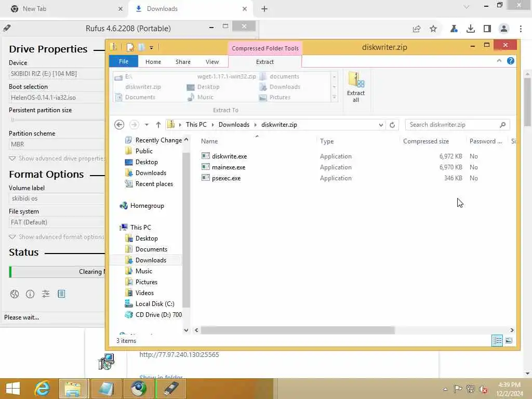Switch to details view icon in status bar
The height and width of the screenshot is (399, 532).
[x=497, y=340]
